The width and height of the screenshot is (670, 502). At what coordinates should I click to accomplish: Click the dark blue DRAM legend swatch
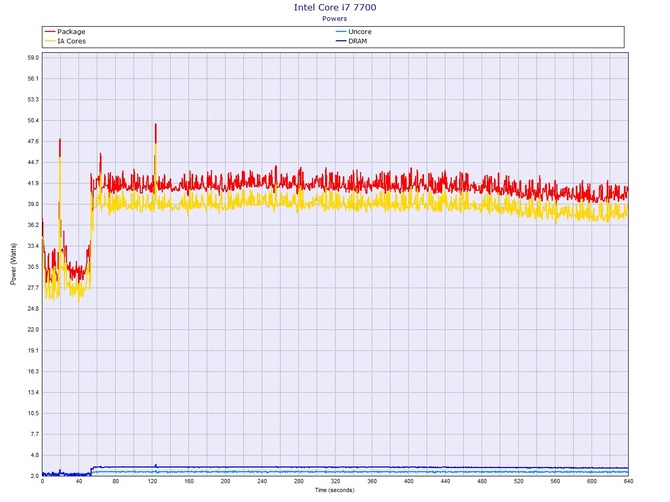coord(341,41)
